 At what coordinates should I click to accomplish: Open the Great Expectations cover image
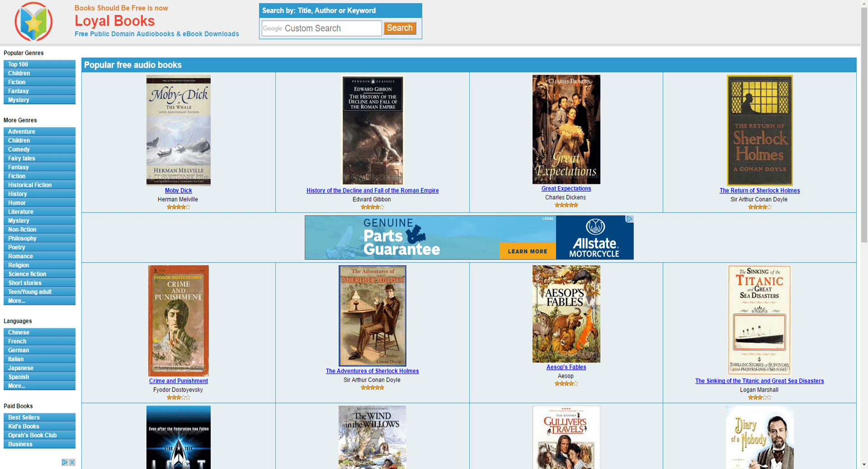click(x=566, y=129)
